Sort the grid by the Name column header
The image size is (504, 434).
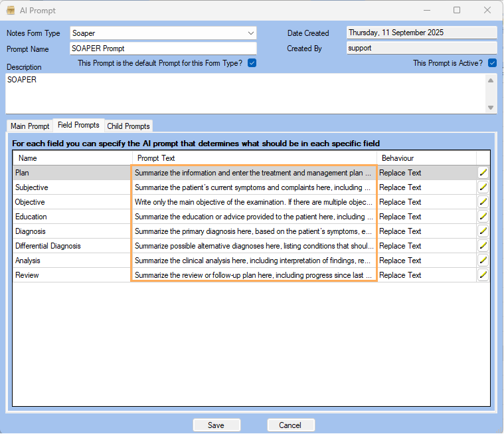72,158
